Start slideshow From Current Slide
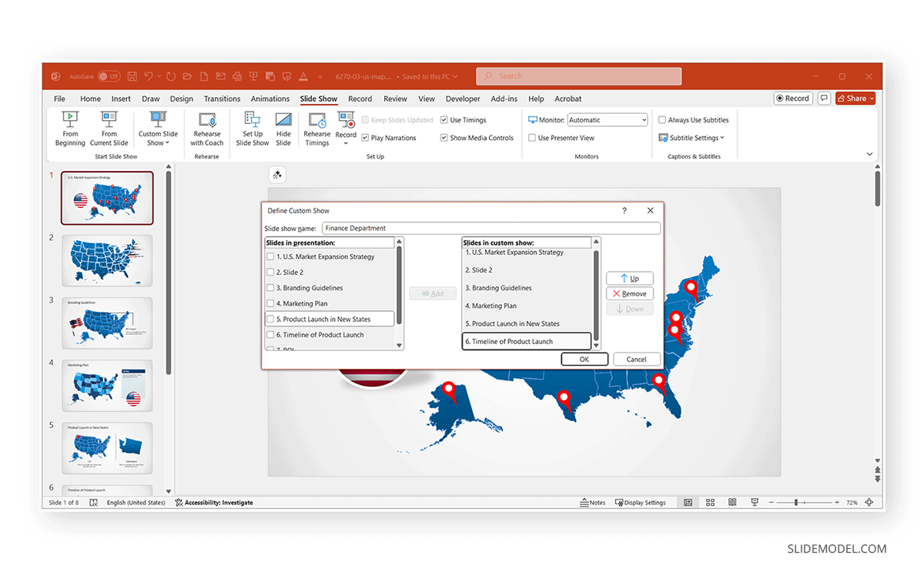Viewport: 924px width, 572px height. pos(109,129)
